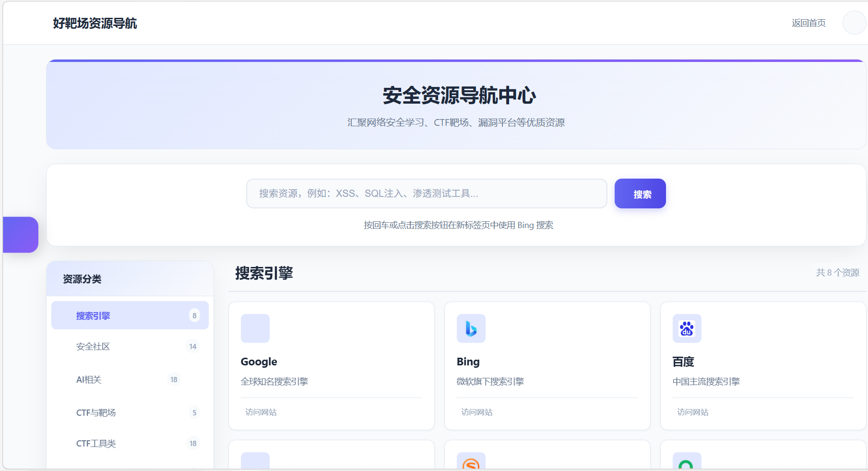
Task: Click the 安全资源导航中心 banner heading
Action: click(459, 95)
